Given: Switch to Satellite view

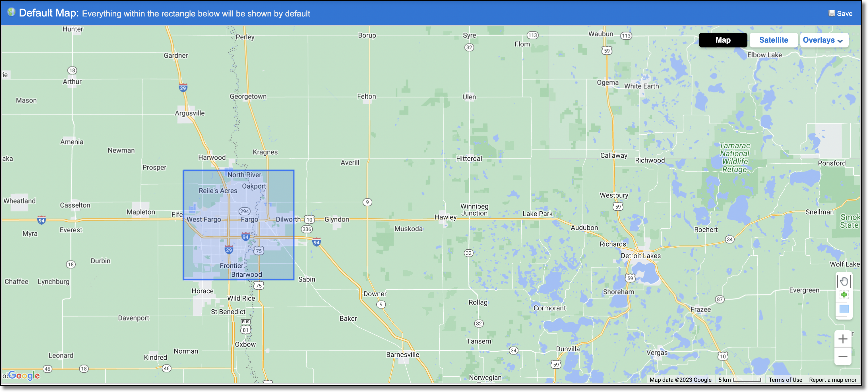Looking at the screenshot, I should point(773,40).
